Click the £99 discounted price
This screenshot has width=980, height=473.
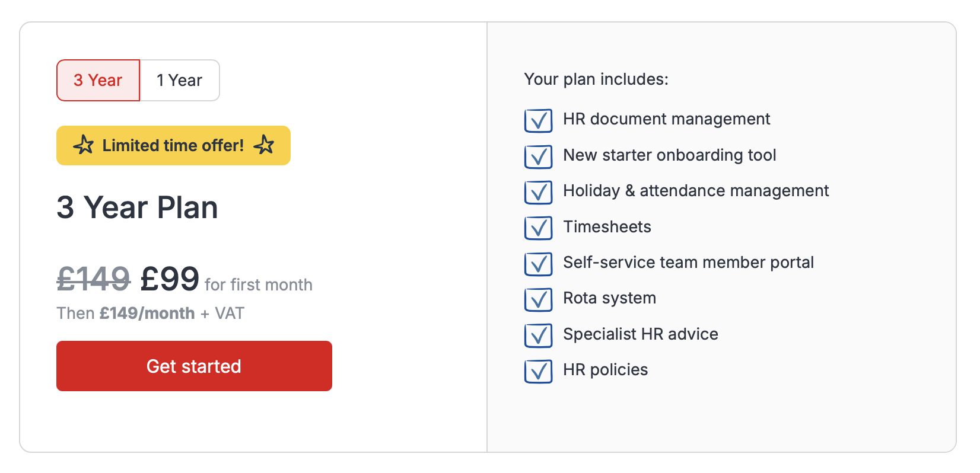pyautogui.click(x=170, y=279)
